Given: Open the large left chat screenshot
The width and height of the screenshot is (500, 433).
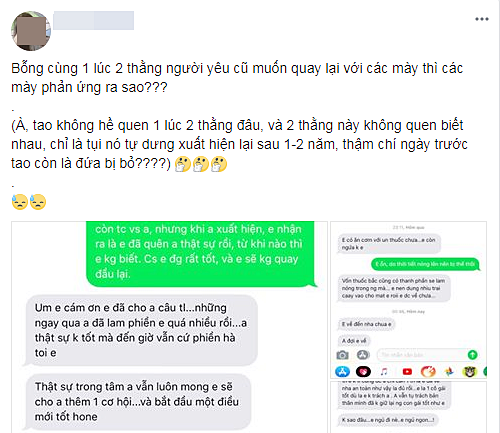Looking at the screenshot, I should 169,327.
